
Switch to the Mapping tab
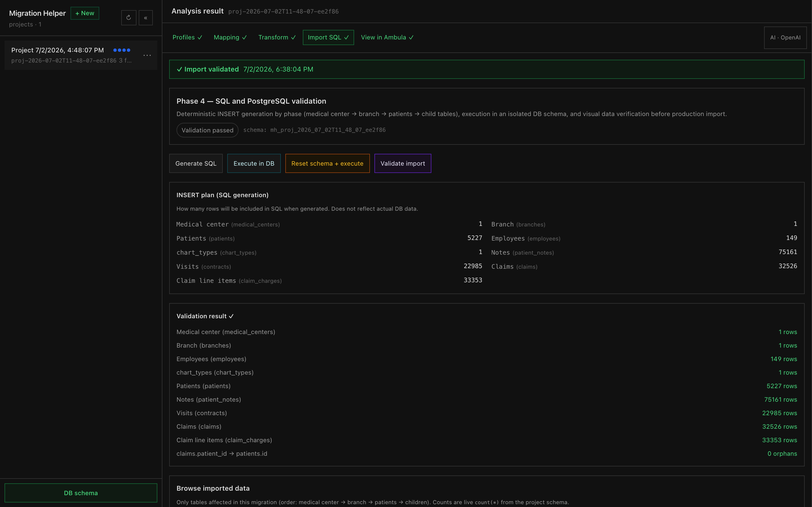tap(230, 37)
